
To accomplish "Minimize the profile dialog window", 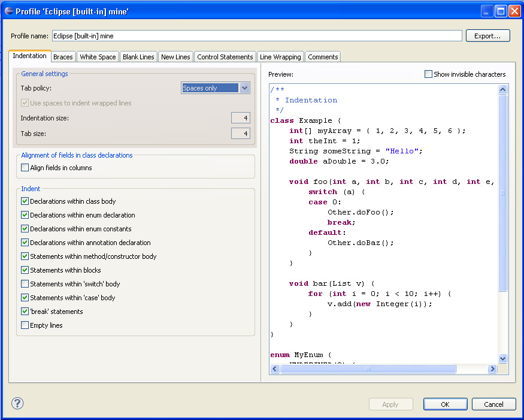I will click(x=486, y=11).
